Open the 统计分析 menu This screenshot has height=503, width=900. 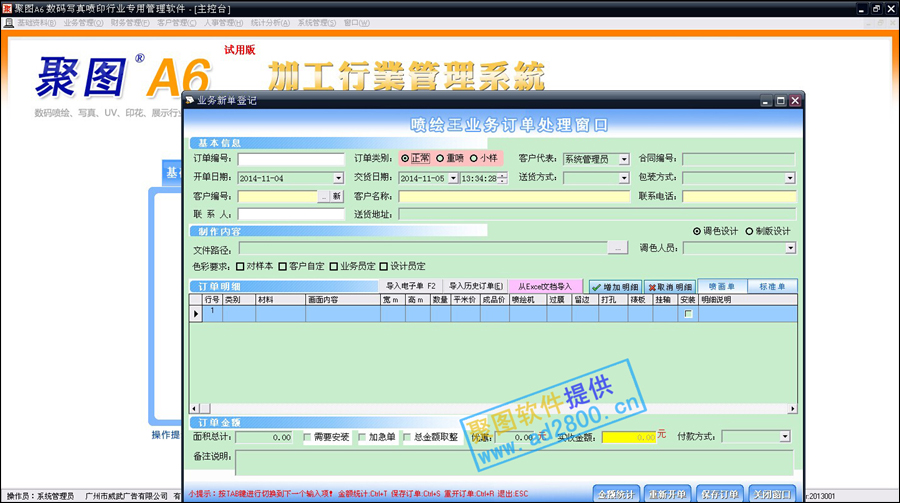pyautogui.click(x=270, y=23)
